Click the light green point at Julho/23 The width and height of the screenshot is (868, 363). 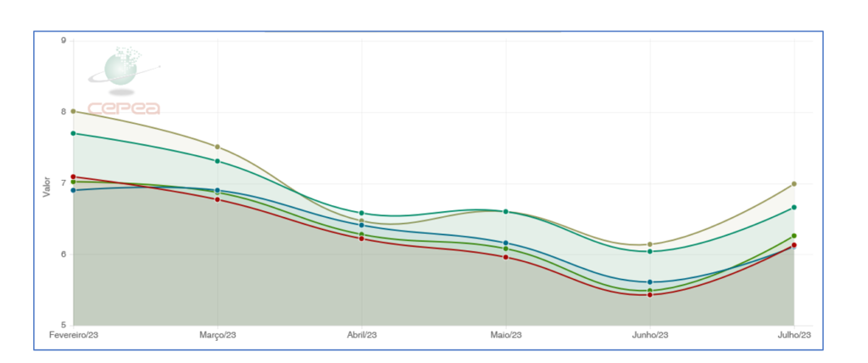(794, 236)
